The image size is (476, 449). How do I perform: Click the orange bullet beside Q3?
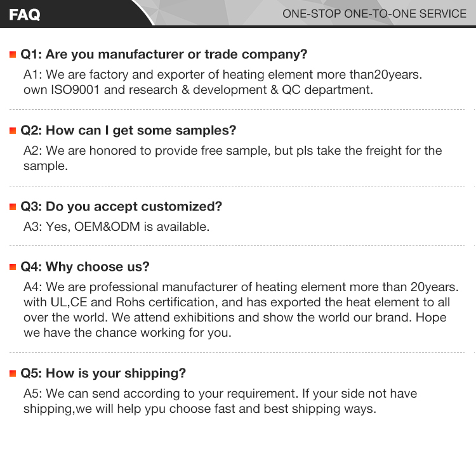tap(13, 207)
